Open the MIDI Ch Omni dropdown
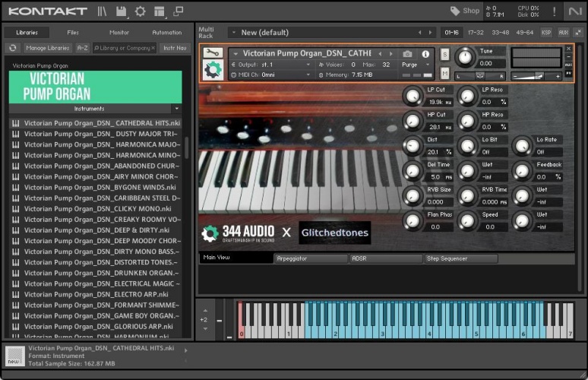The width and height of the screenshot is (588, 380). point(270,74)
